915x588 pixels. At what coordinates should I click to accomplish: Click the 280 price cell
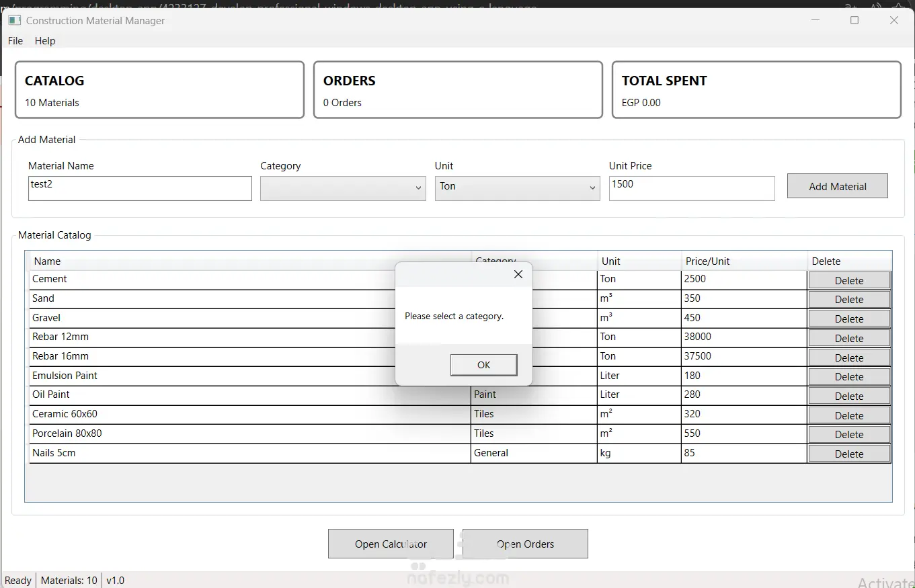coord(744,395)
